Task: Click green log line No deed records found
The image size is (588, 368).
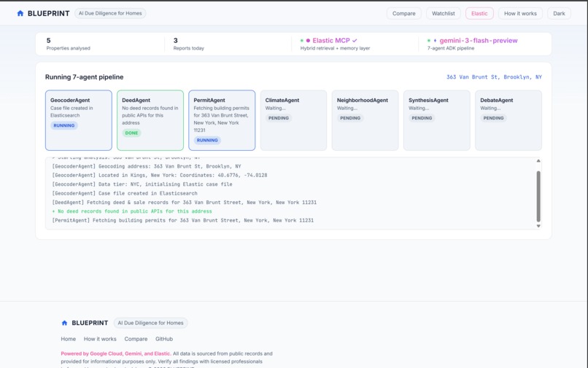Action: [x=132, y=211]
